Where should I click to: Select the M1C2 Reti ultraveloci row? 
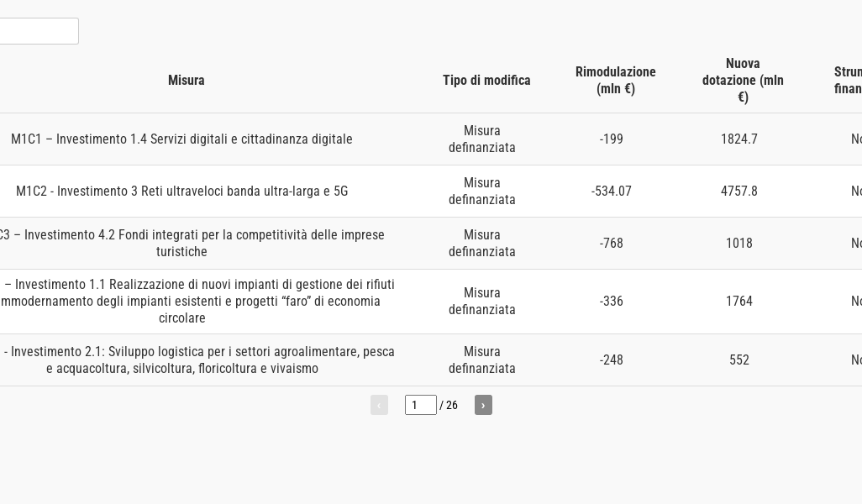click(181, 192)
